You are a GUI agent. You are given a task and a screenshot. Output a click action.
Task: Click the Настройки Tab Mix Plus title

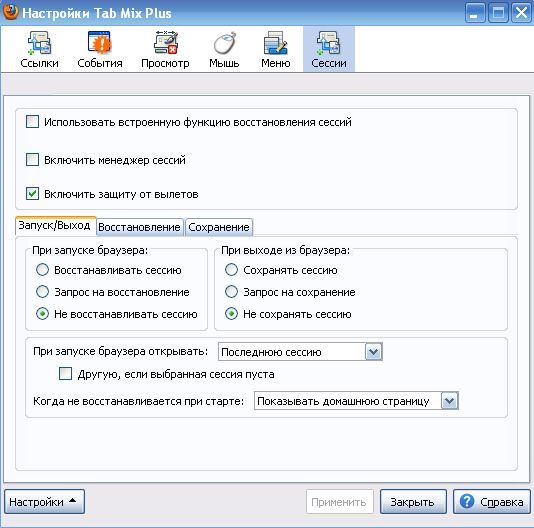click(97, 13)
